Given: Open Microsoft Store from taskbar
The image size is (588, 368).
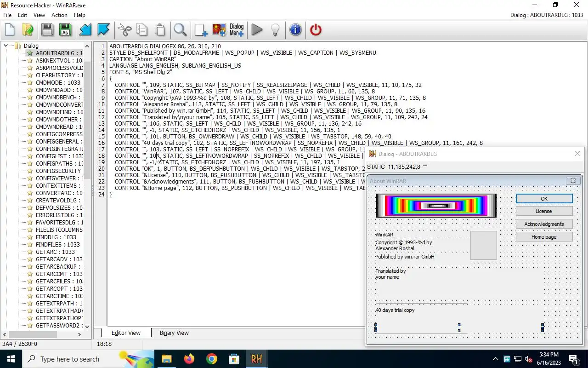Looking at the screenshot, I should click(234, 359).
